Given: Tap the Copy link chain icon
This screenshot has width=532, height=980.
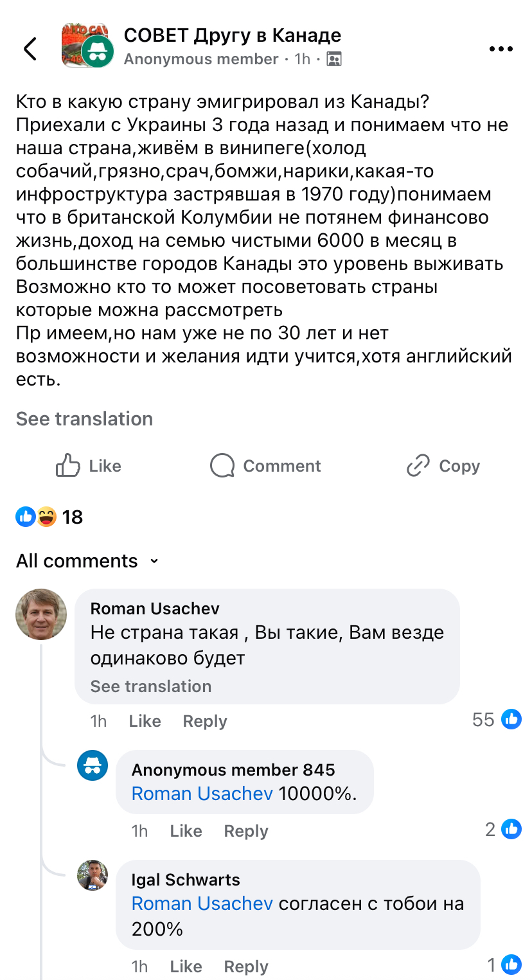Looking at the screenshot, I should pyautogui.click(x=418, y=465).
